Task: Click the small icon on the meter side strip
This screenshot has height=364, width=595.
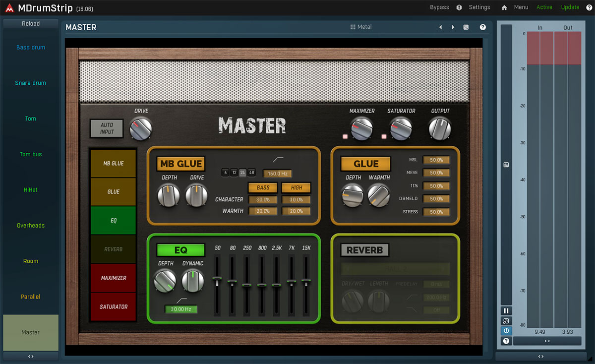Action: pyautogui.click(x=506, y=165)
